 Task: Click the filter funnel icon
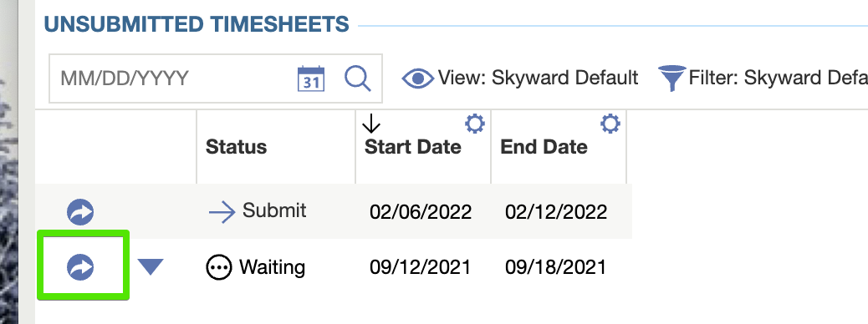click(x=671, y=78)
